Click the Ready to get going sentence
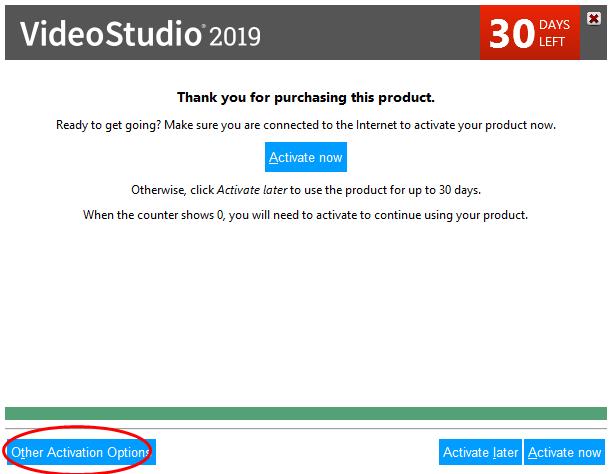The height and width of the screenshot is (474, 612). 306,125
